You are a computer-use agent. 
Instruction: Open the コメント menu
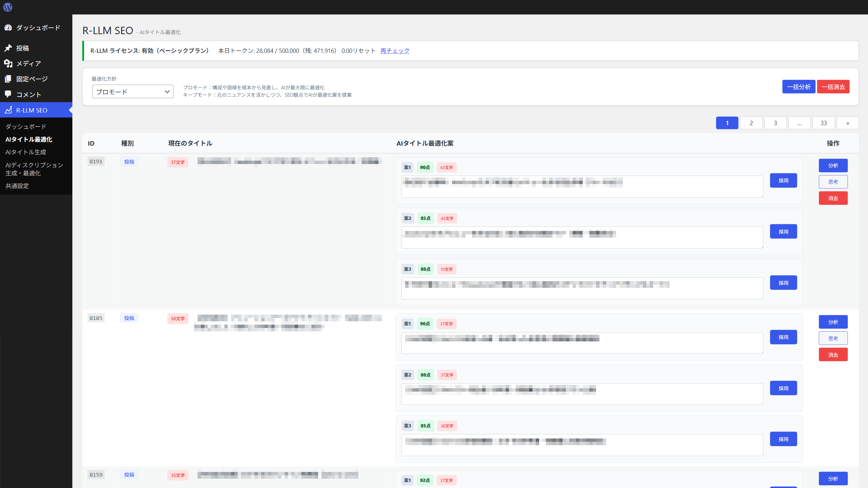pyautogui.click(x=36, y=94)
